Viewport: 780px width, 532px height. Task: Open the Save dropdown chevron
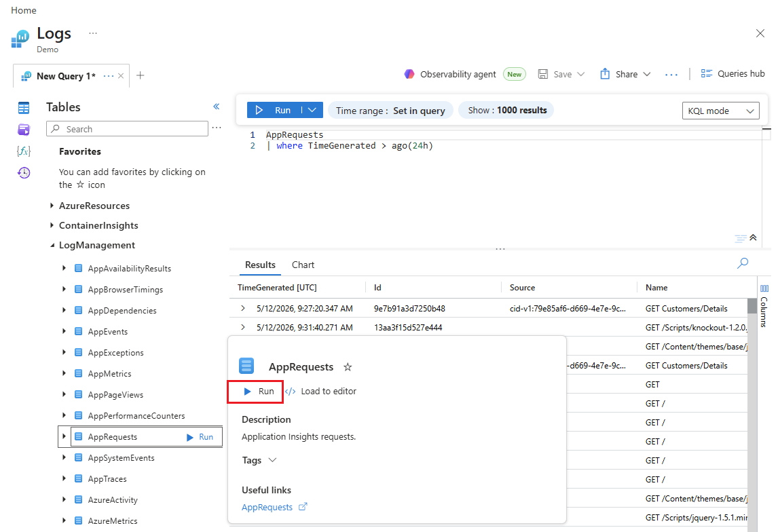pos(580,74)
